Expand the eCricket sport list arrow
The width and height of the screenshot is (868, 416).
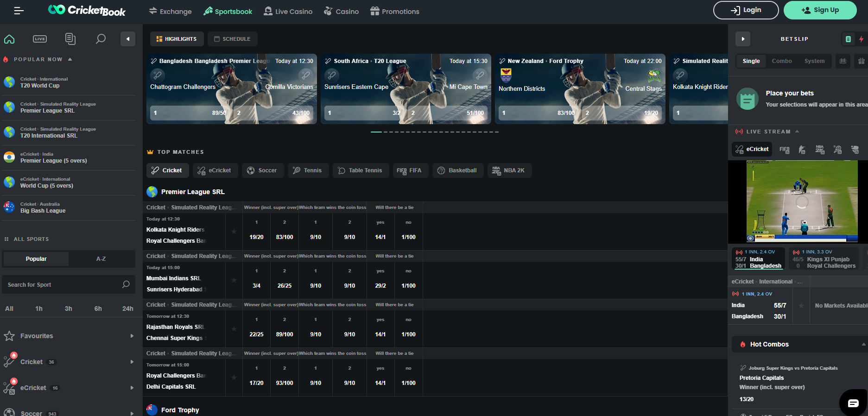(132, 388)
